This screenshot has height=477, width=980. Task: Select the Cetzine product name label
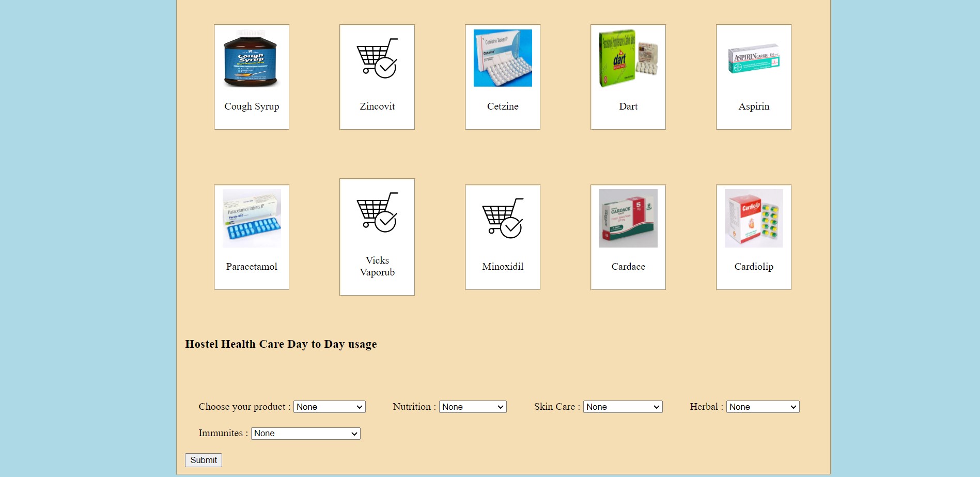[503, 106]
